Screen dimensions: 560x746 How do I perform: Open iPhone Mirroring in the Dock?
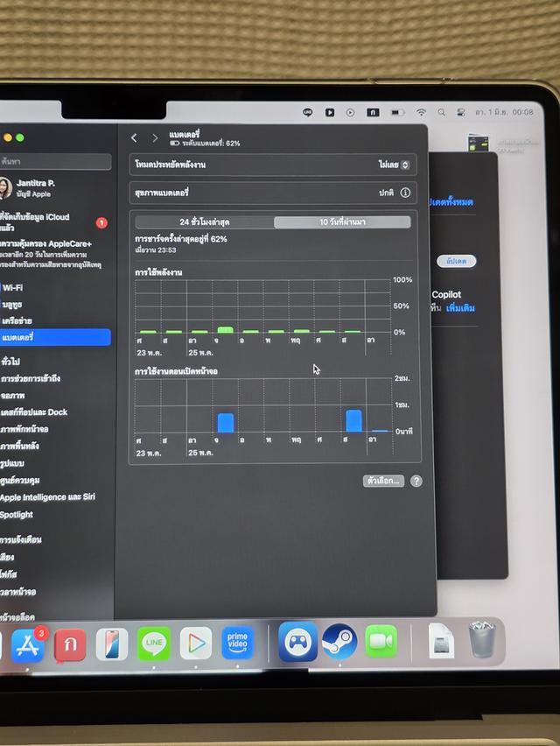click(112, 644)
